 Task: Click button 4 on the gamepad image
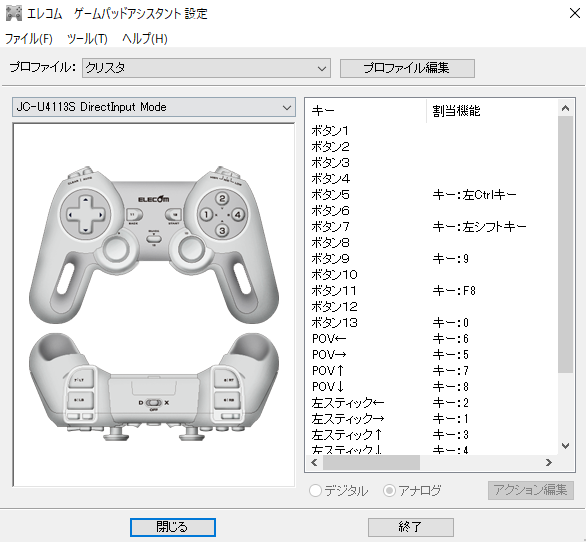[238, 215]
